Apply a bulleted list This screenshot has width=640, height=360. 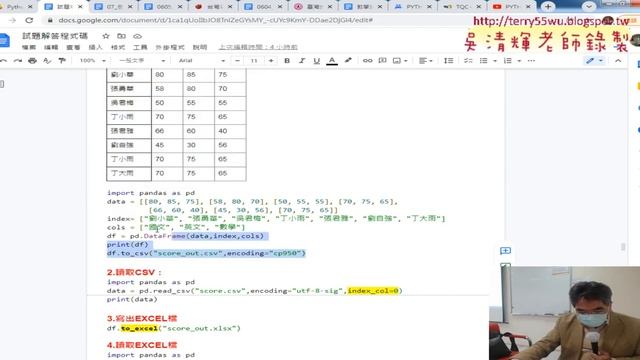484,61
